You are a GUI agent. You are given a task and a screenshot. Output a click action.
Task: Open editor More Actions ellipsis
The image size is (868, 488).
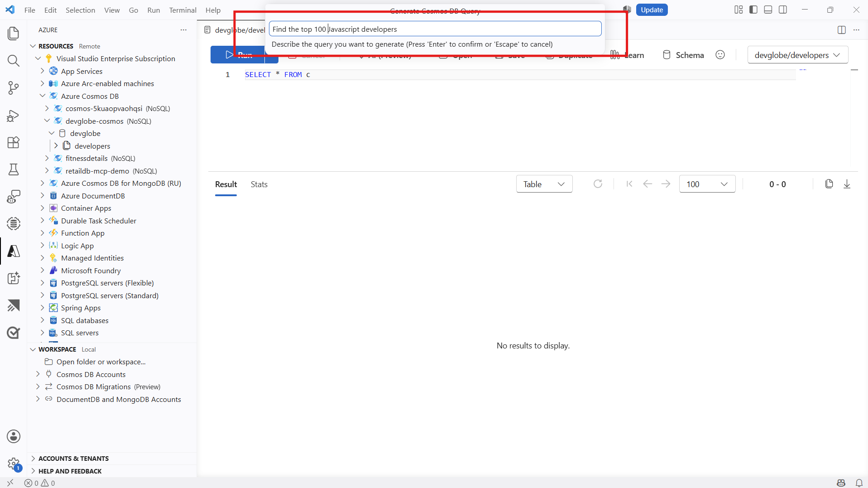tap(856, 30)
